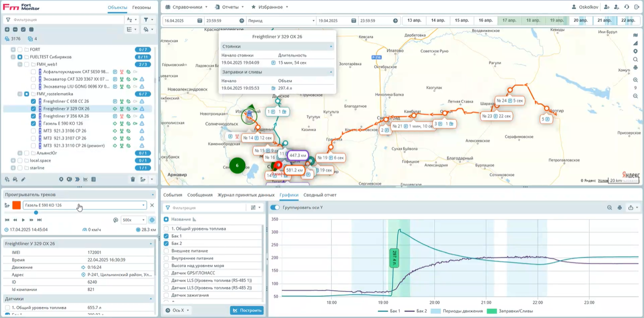The image size is (644, 318).
Task: Print the map with the printer icon
Action: click(x=635, y=68)
